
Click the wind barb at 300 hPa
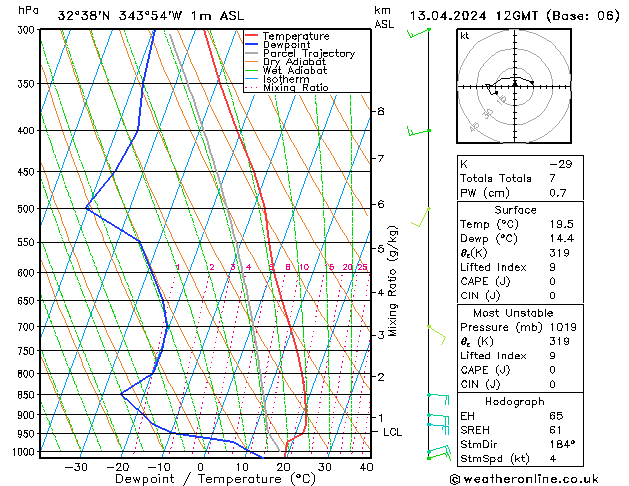click(x=418, y=33)
